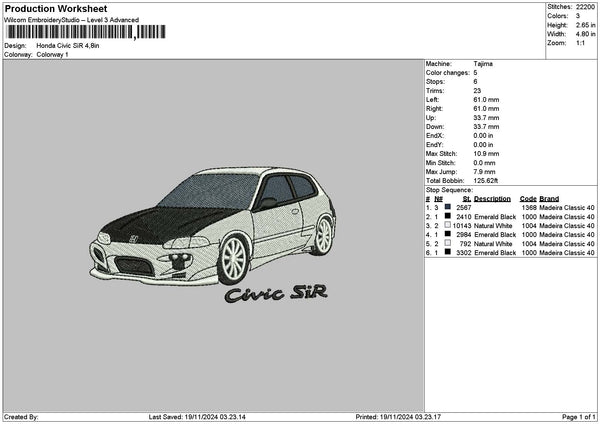Click the 'St.' column header

point(467,199)
